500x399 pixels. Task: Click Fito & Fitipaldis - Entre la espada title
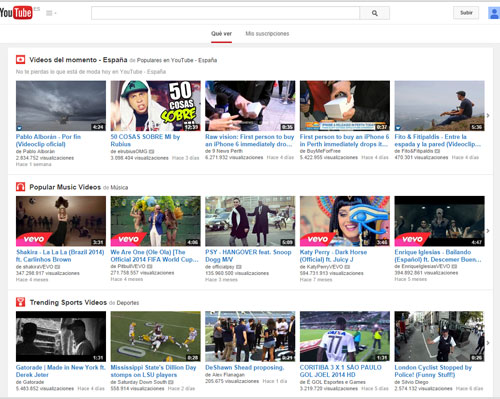[438, 140]
